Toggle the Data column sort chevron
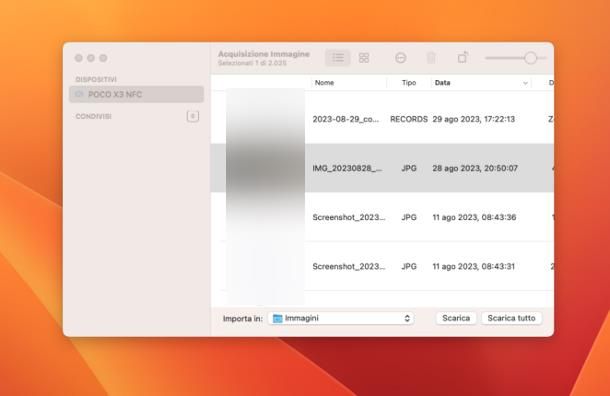This screenshot has width=610, height=396. [x=525, y=83]
